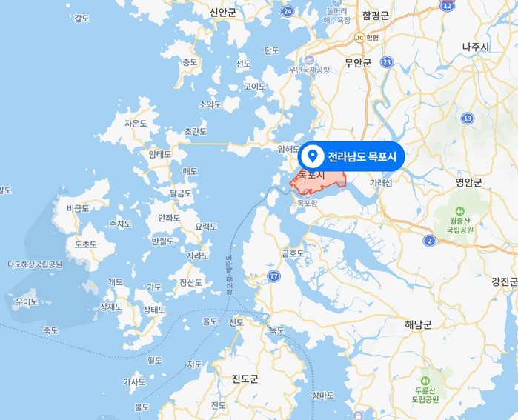Click the 목포항 port icon
This screenshot has height=420, width=518.
click(308, 193)
